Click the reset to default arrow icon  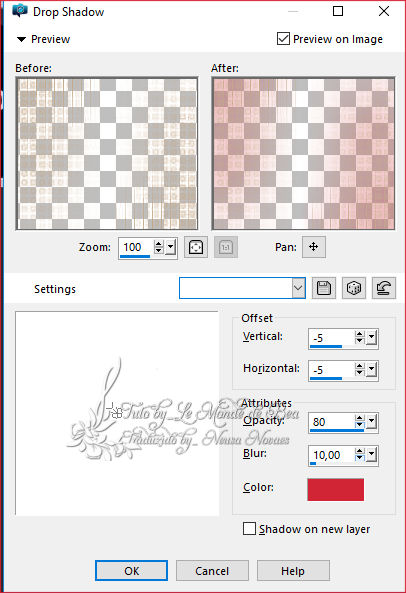384,288
